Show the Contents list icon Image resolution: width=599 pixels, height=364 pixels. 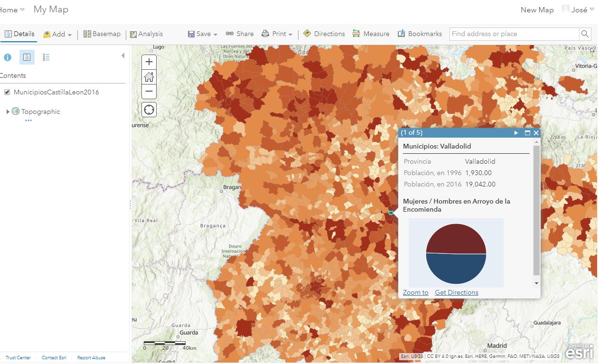pyautogui.click(x=27, y=57)
